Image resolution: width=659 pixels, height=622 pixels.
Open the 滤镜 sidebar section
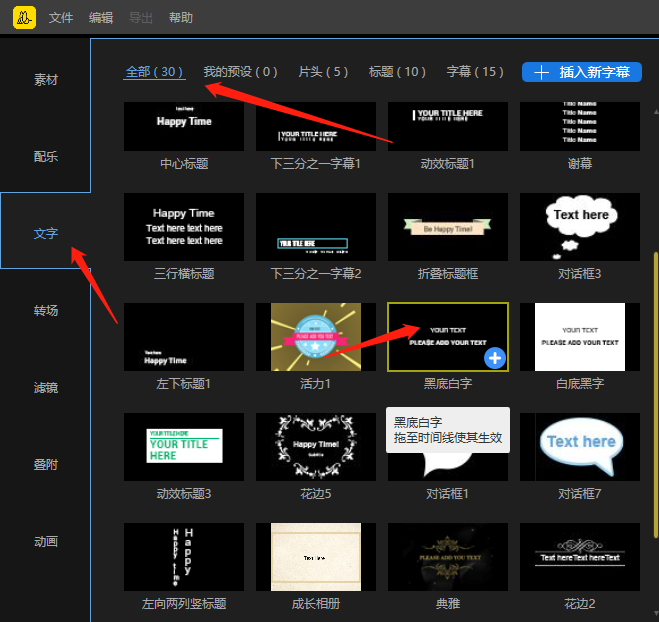click(46, 388)
